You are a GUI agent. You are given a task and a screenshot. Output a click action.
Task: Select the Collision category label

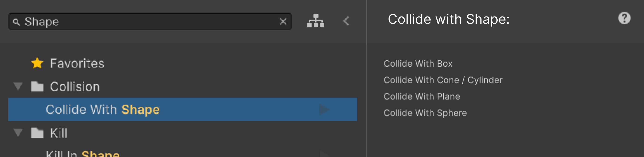click(x=75, y=87)
